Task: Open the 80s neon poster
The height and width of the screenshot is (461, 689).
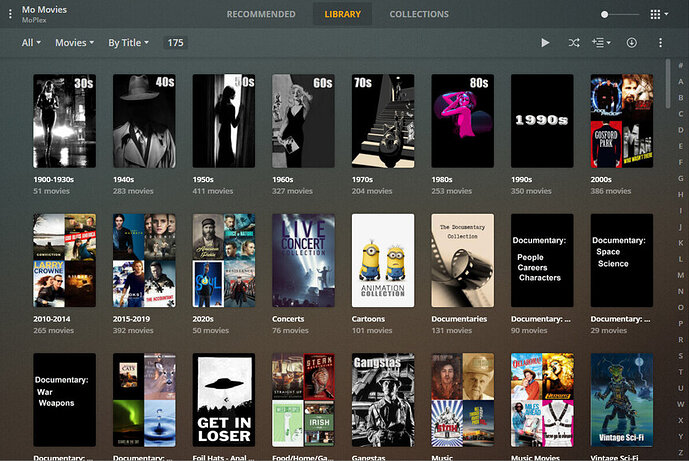Action: (462, 121)
